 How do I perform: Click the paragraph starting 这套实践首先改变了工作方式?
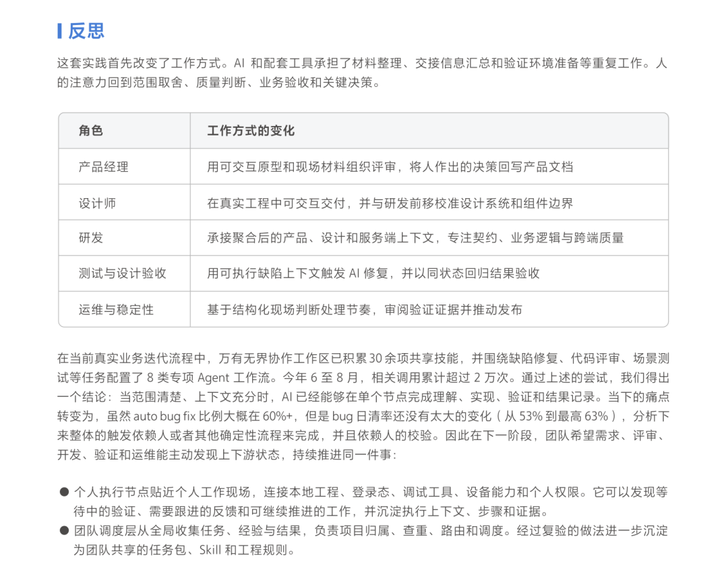pos(362,73)
